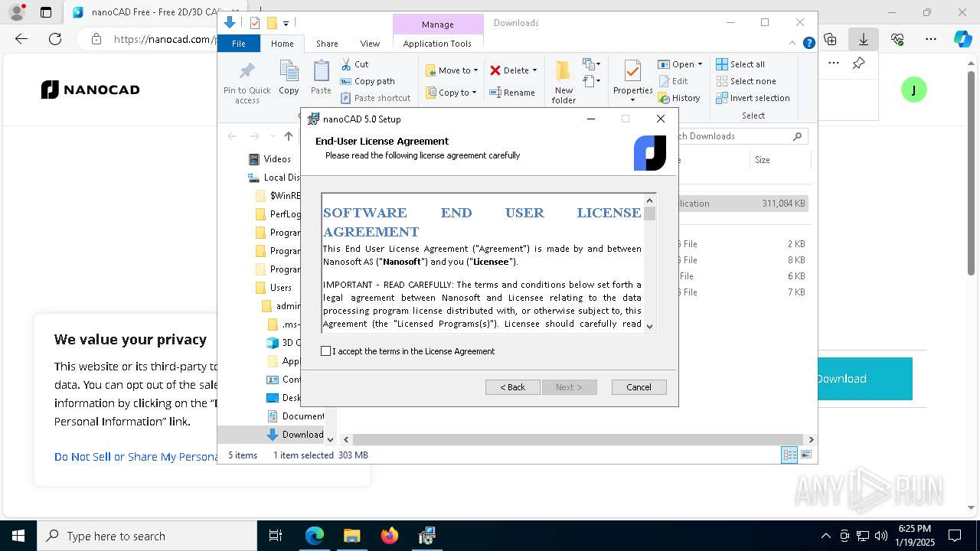Invert selection in Explorer
980x551 pixels.
[x=753, y=98]
